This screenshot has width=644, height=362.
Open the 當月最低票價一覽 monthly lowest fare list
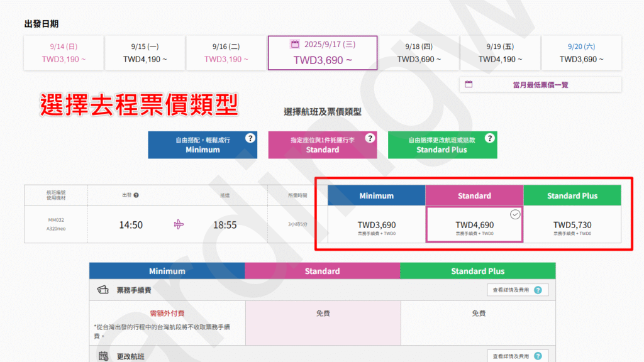click(x=540, y=85)
